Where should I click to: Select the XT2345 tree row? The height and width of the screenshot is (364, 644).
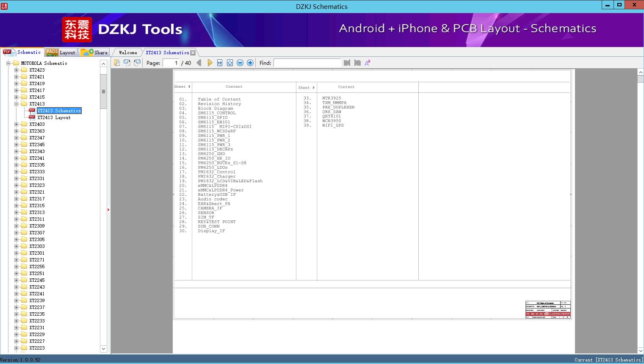click(x=37, y=144)
